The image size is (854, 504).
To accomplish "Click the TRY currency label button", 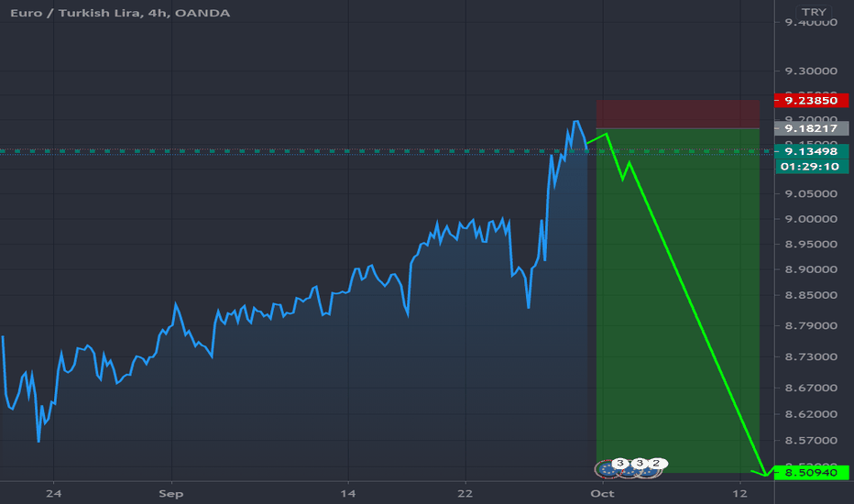I will (814, 12).
